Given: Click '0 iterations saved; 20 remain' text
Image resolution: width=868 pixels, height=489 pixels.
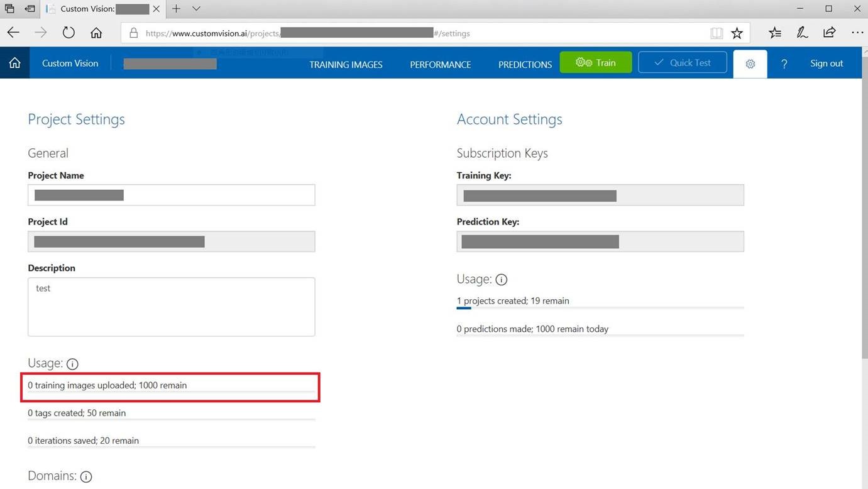Looking at the screenshot, I should (83, 441).
